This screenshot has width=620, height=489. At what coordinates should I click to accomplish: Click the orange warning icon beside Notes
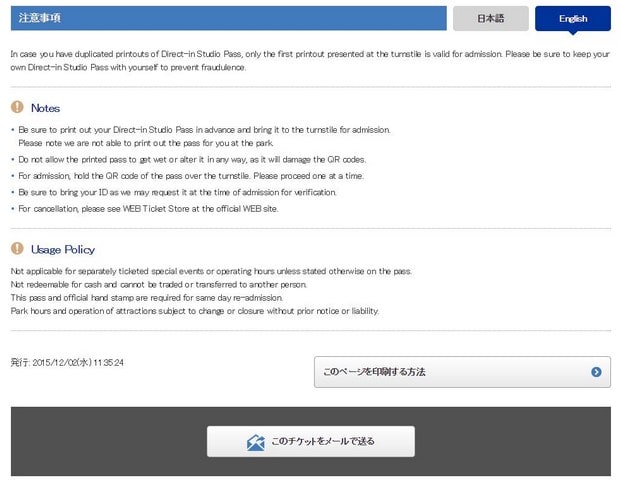pyautogui.click(x=17, y=107)
